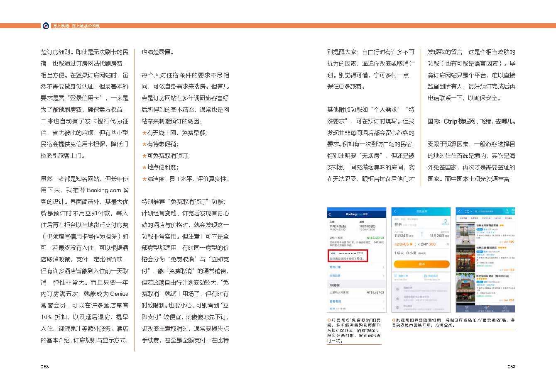Expand the first blue link row chevron
Viewport: 556px width, 392px height.
[x=383, y=267]
